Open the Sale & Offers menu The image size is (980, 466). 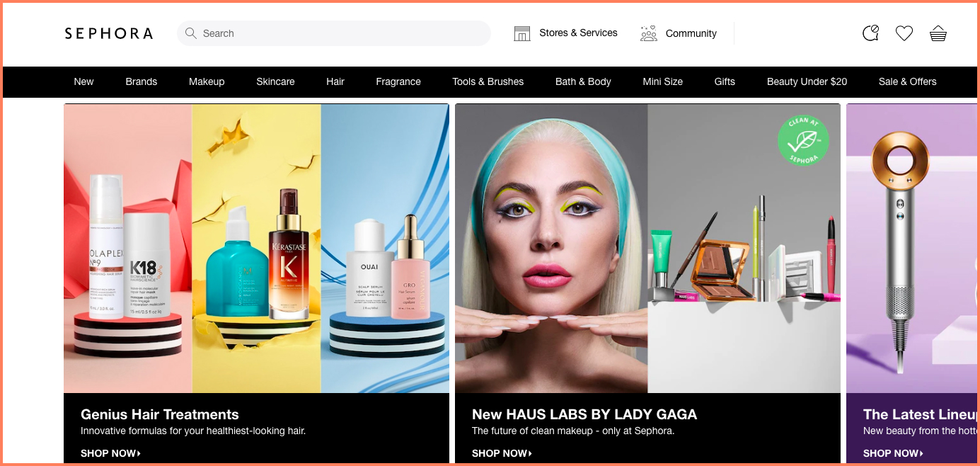[x=907, y=81]
